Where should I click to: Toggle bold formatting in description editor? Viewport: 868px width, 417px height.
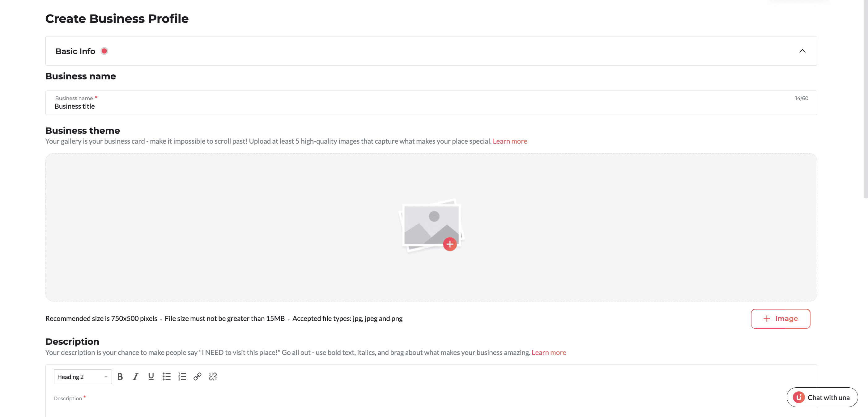point(120,377)
